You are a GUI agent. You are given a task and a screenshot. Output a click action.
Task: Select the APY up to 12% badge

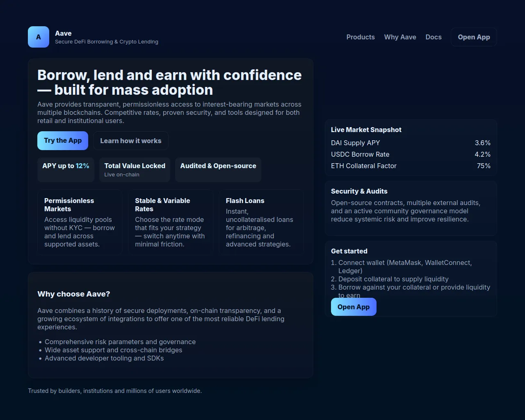tap(66, 170)
